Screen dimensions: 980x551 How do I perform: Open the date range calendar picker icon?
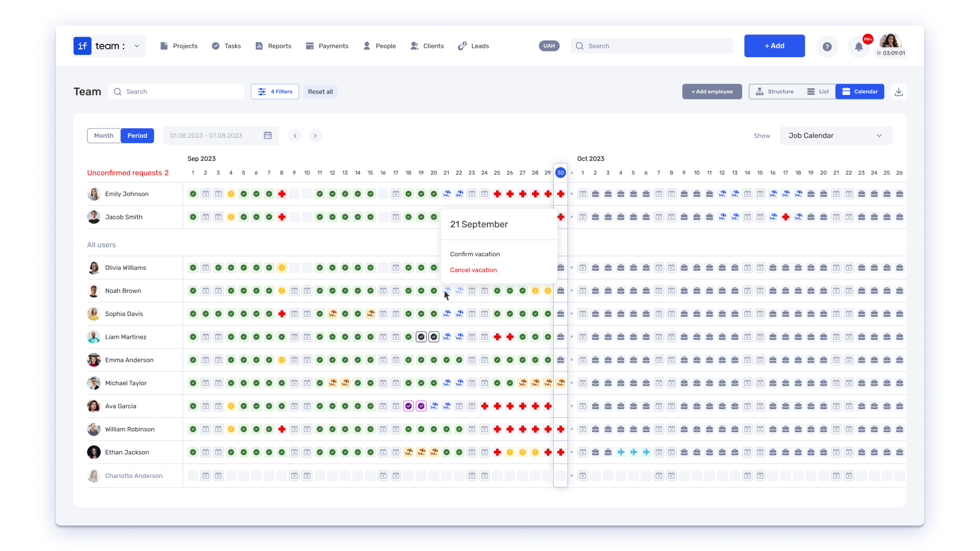(x=267, y=135)
